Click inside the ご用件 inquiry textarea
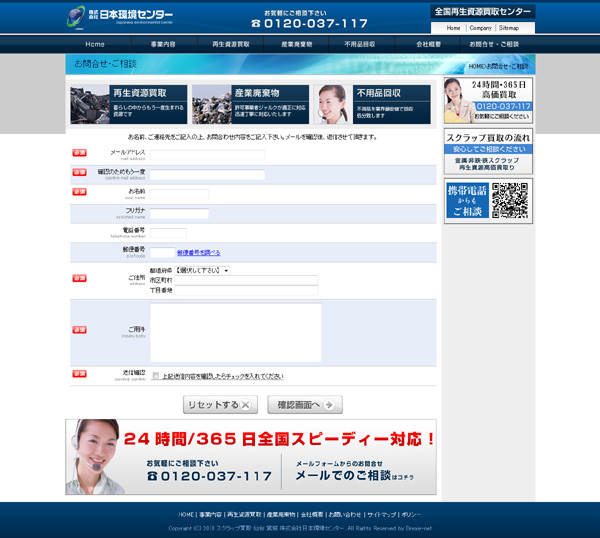The width and height of the screenshot is (600, 538). 235,333
